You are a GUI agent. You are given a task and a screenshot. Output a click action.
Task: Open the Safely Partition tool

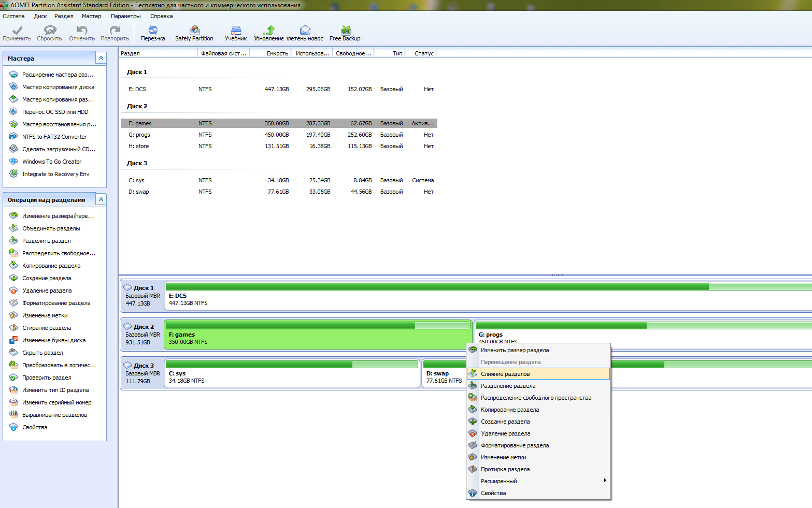pyautogui.click(x=194, y=33)
